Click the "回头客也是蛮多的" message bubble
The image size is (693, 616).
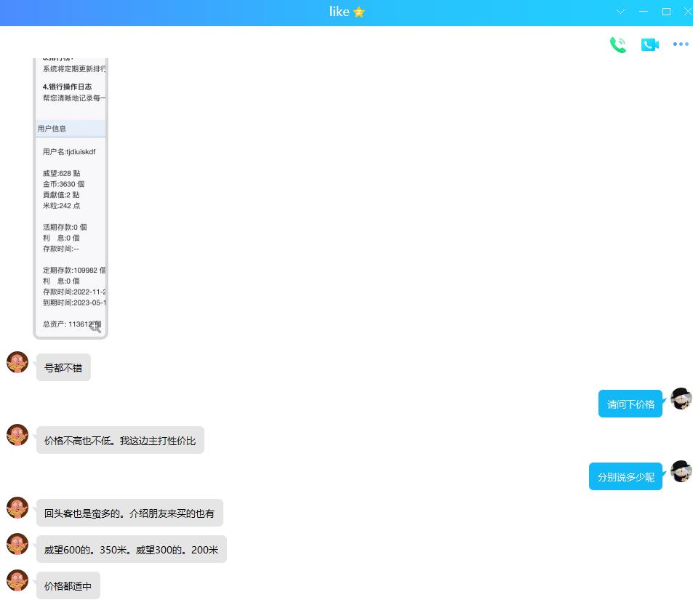click(x=129, y=513)
